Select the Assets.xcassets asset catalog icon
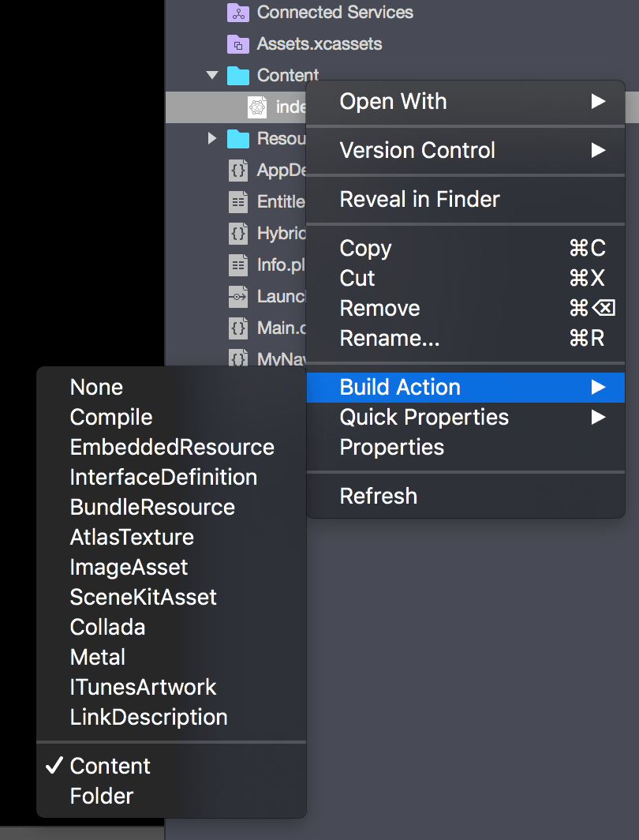This screenshot has height=840, width=639. click(237, 43)
